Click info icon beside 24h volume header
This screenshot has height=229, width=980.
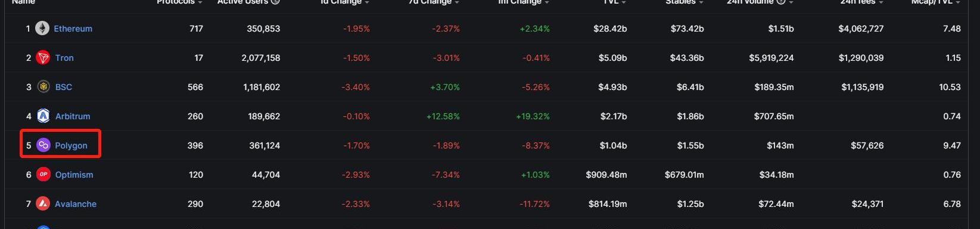(x=781, y=2)
